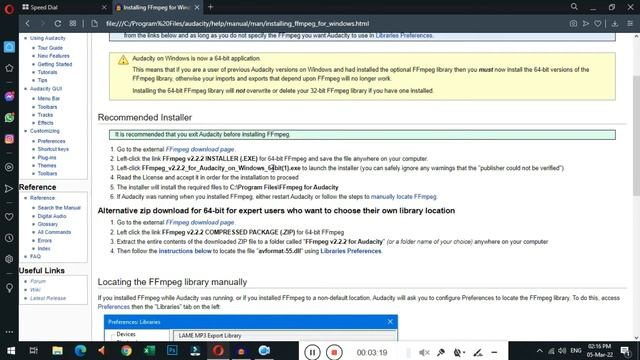
Task: Open History clock in the sidebar
Action: coord(9,238)
